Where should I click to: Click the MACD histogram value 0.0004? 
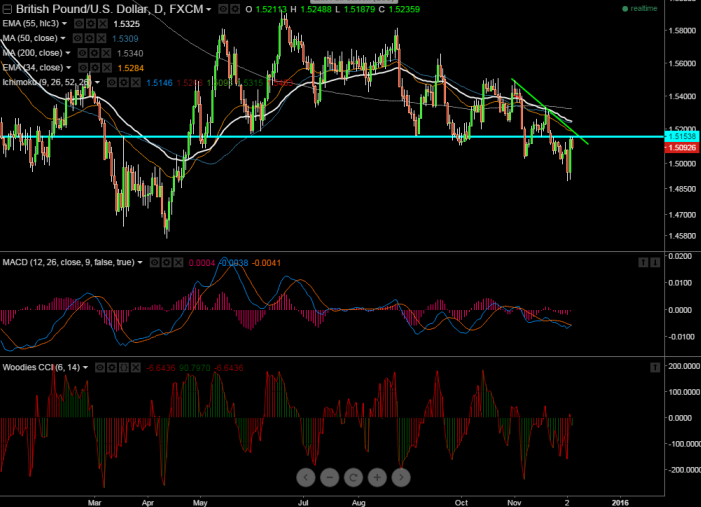tap(202, 263)
